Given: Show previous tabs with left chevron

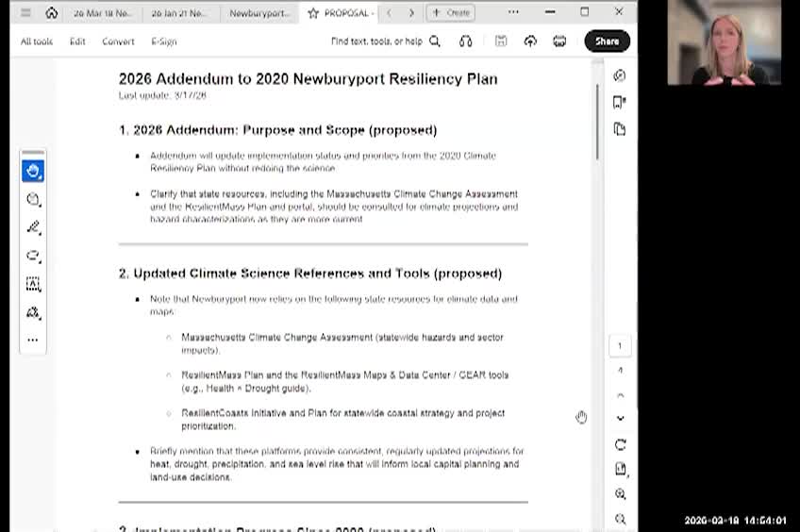Looking at the screenshot, I should [x=389, y=13].
